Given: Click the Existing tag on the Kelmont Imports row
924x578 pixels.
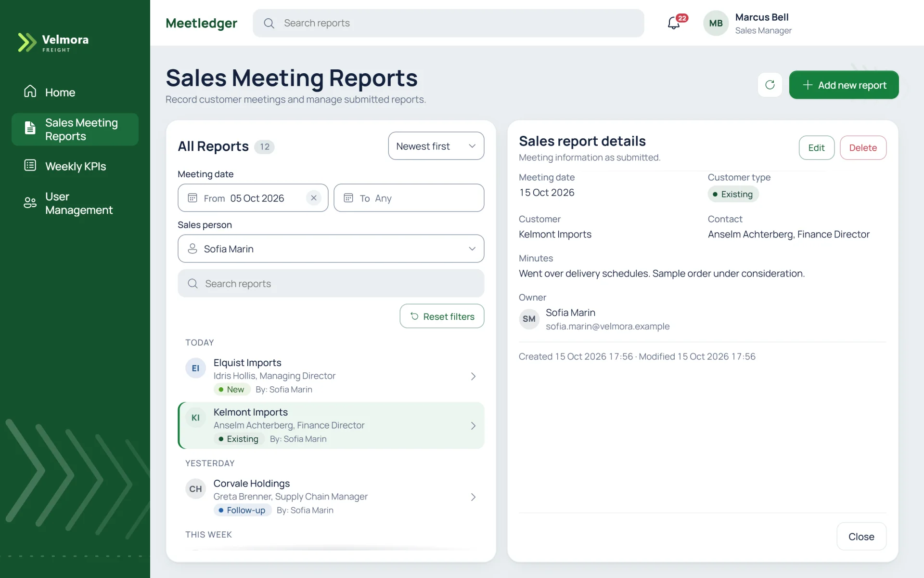Looking at the screenshot, I should [239, 439].
